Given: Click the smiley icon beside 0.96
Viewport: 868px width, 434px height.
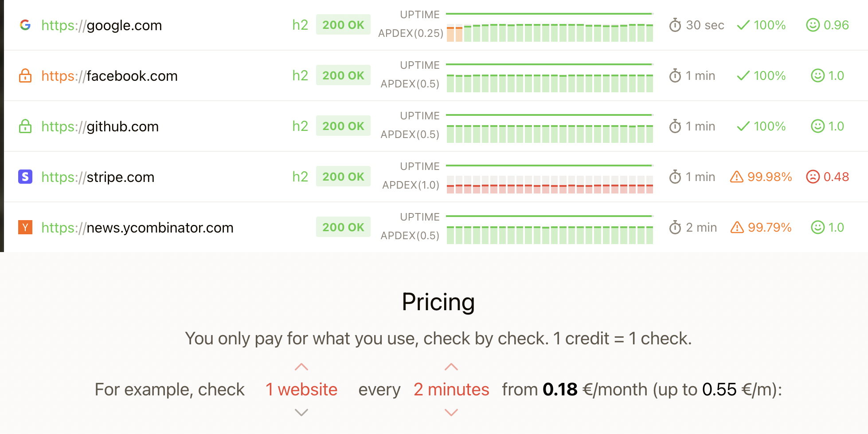Looking at the screenshot, I should [x=813, y=25].
